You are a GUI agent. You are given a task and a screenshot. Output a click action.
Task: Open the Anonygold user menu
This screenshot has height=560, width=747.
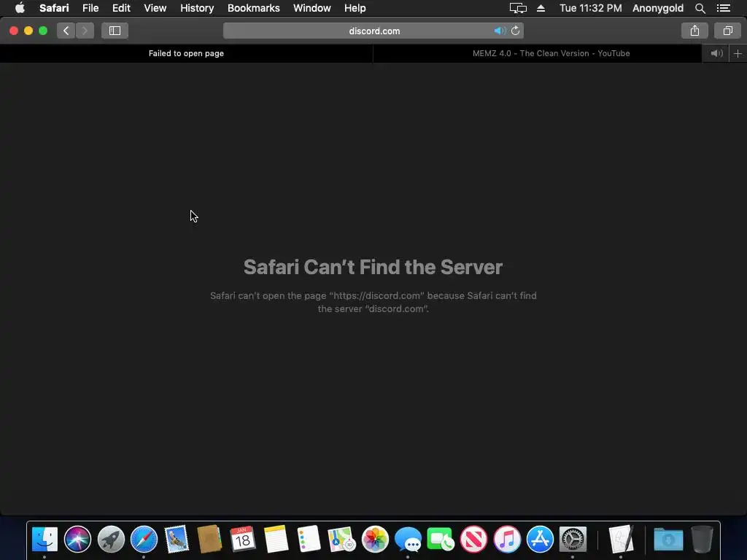pyautogui.click(x=658, y=8)
